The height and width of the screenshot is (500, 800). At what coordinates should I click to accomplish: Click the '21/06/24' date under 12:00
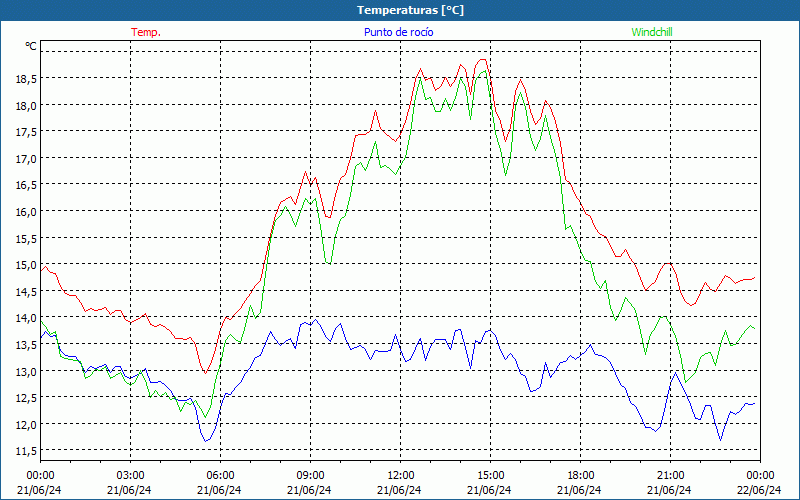[x=399, y=490]
